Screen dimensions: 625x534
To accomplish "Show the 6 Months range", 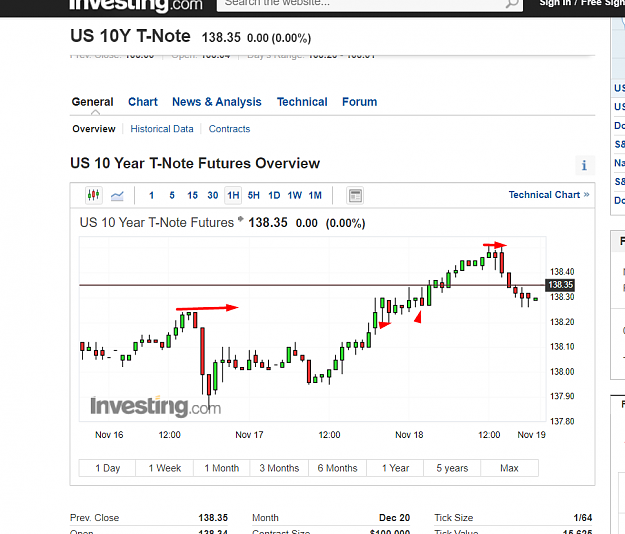I will 337,468.
